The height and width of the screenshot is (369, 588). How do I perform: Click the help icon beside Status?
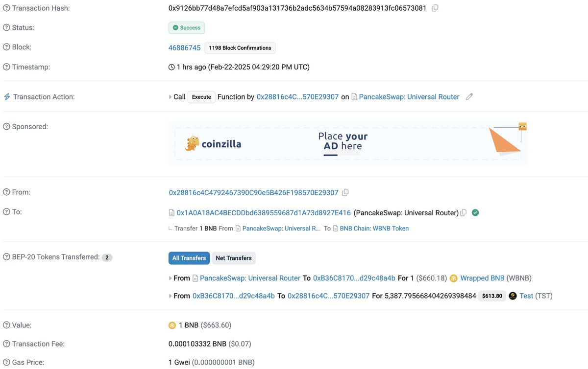pyautogui.click(x=6, y=27)
